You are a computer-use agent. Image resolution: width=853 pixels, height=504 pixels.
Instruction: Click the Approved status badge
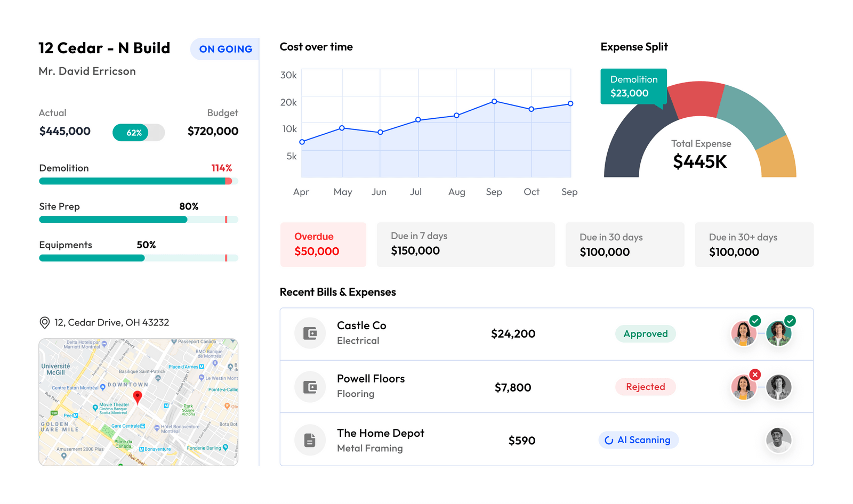(x=646, y=334)
